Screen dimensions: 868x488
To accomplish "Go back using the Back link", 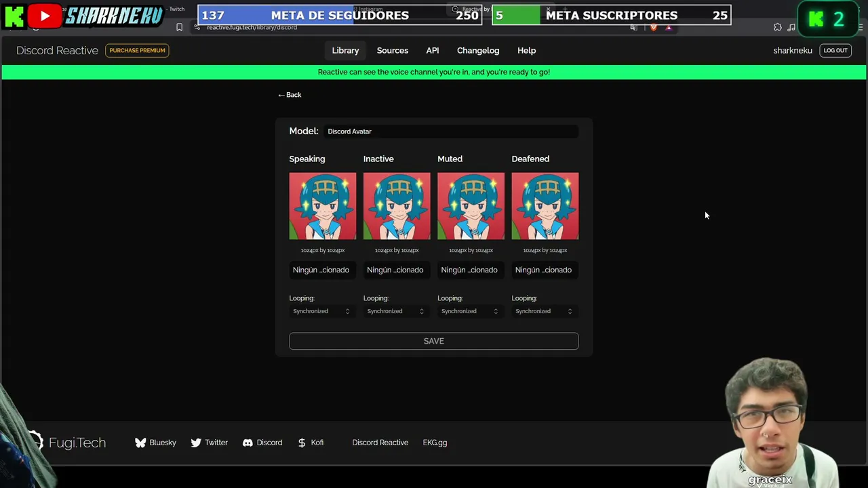I will [290, 95].
